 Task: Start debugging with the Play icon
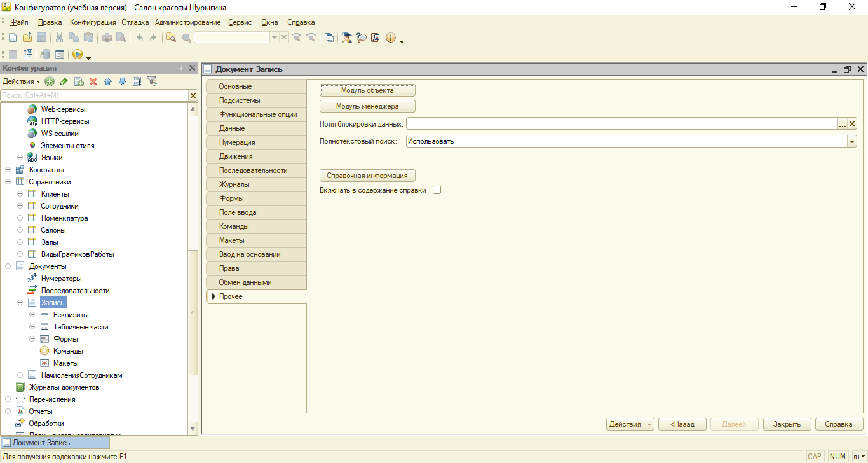78,54
